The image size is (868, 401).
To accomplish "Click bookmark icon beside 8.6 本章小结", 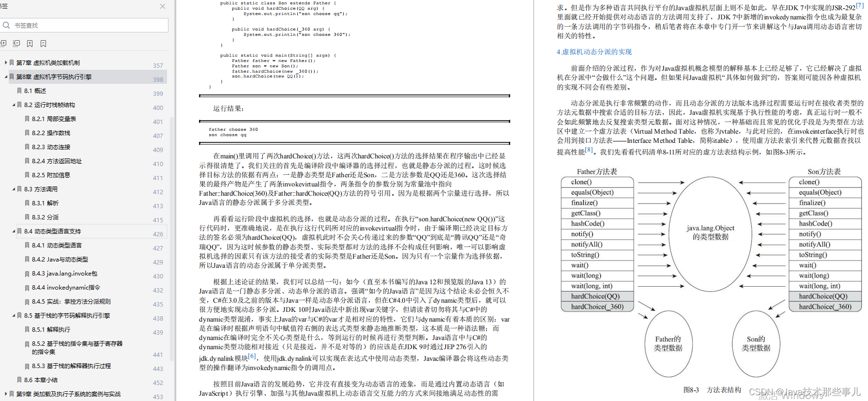I will click(19, 380).
